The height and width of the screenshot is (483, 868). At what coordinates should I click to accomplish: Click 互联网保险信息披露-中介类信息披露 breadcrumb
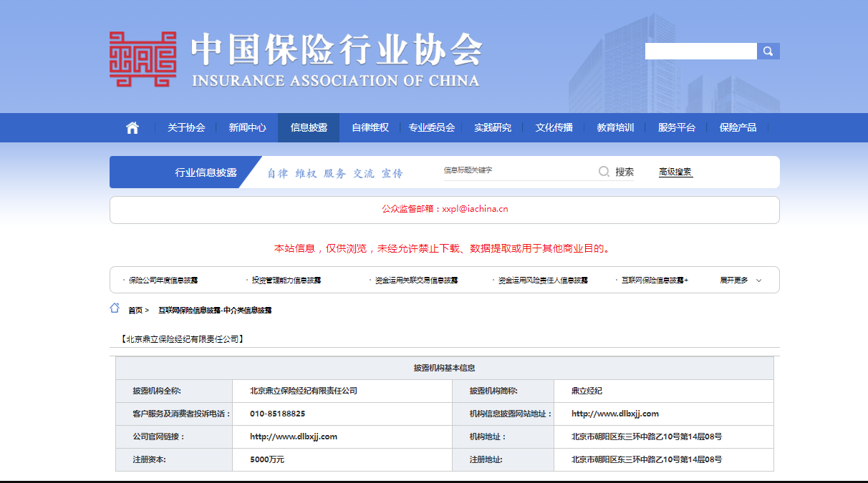tap(215, 311)
